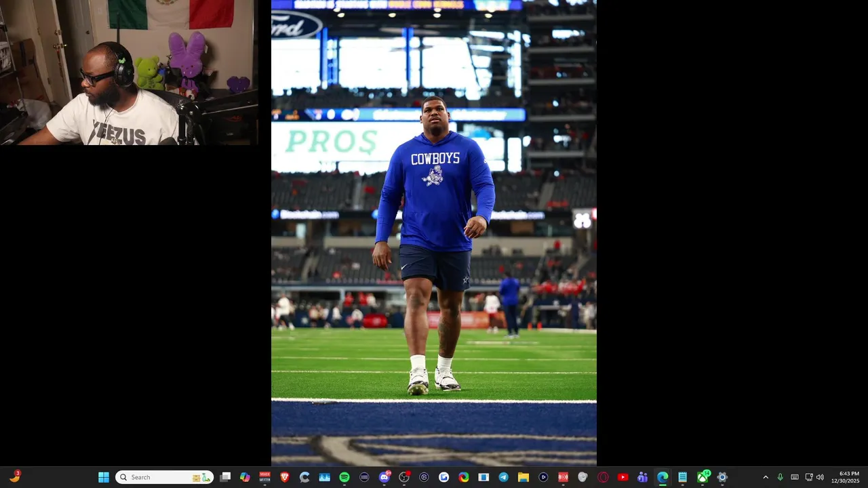This screenshot has width=868, height=488.
Task: Click the Cowboys player photo
Action: [434, 233]
